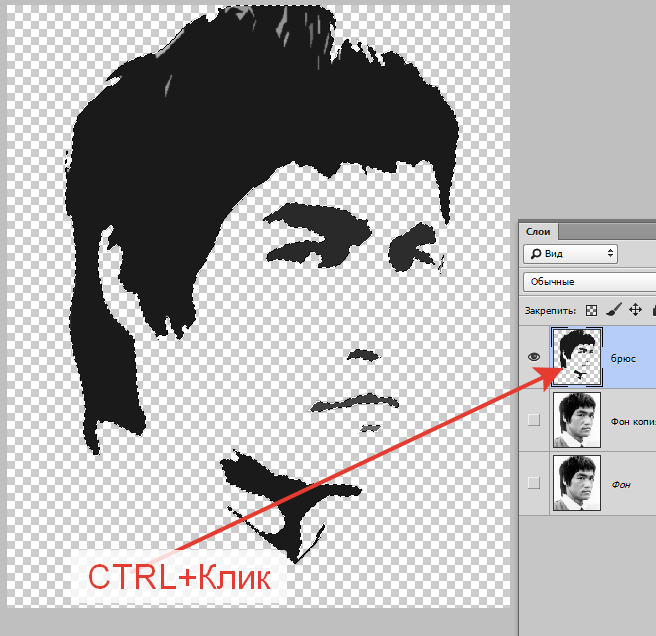Click the брюс layer thumbnail
Viewport: 656px width, 636px height.
[577, 357]
